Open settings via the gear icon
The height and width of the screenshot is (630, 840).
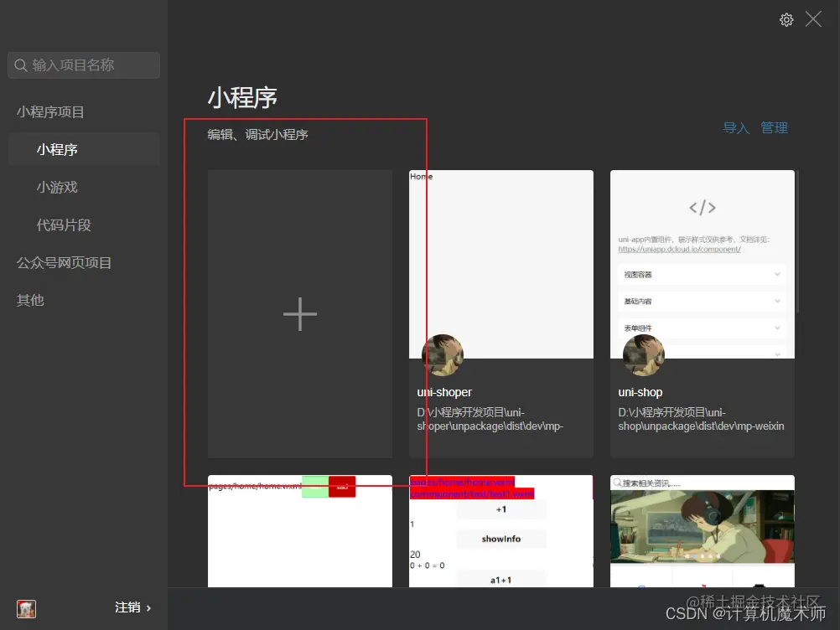click(x=786, y=19)
